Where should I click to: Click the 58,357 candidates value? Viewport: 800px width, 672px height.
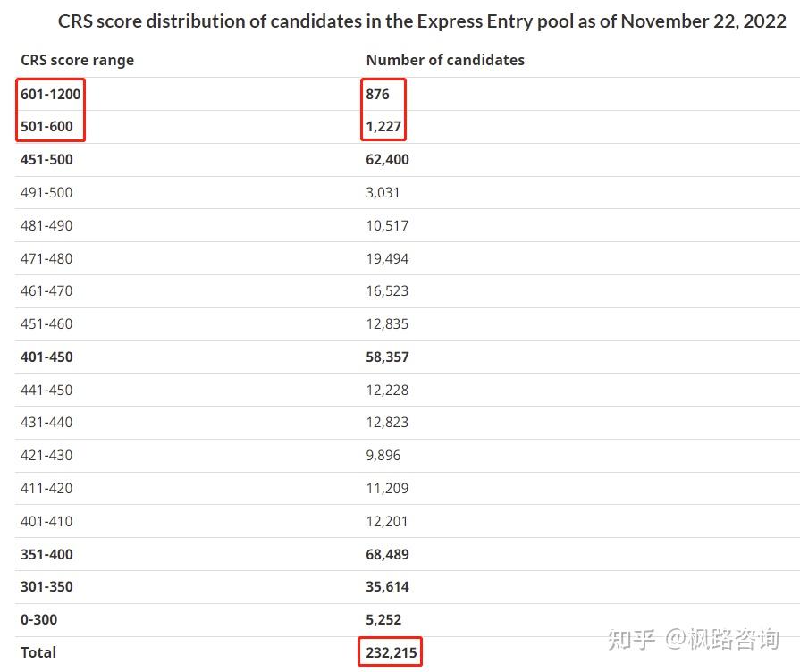387,357
